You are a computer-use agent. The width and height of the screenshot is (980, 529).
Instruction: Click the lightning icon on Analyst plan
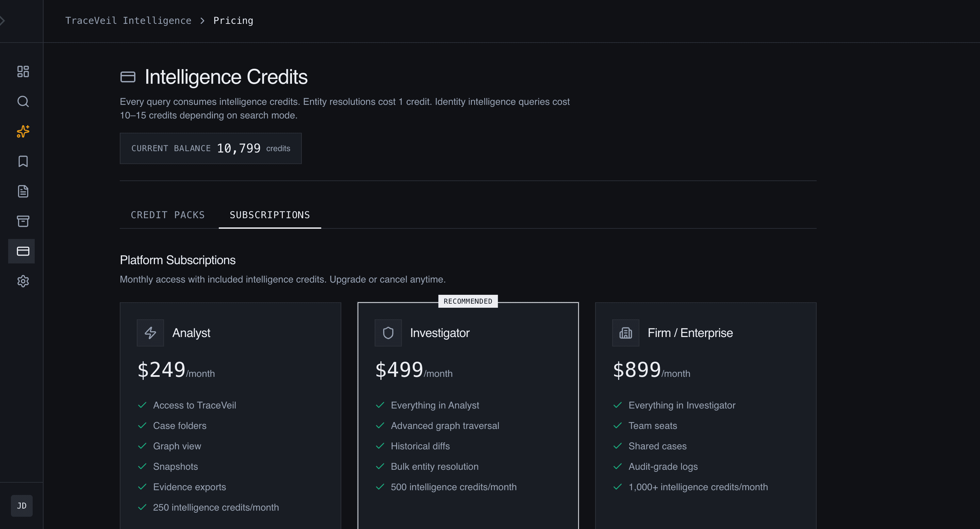[x=150, y=333]
